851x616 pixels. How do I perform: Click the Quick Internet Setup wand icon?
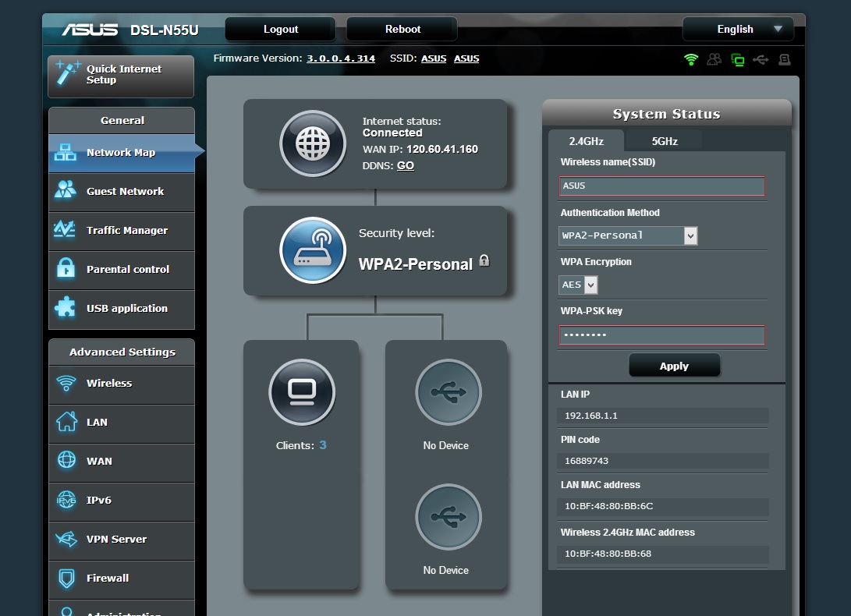click(x=68, y=73)
